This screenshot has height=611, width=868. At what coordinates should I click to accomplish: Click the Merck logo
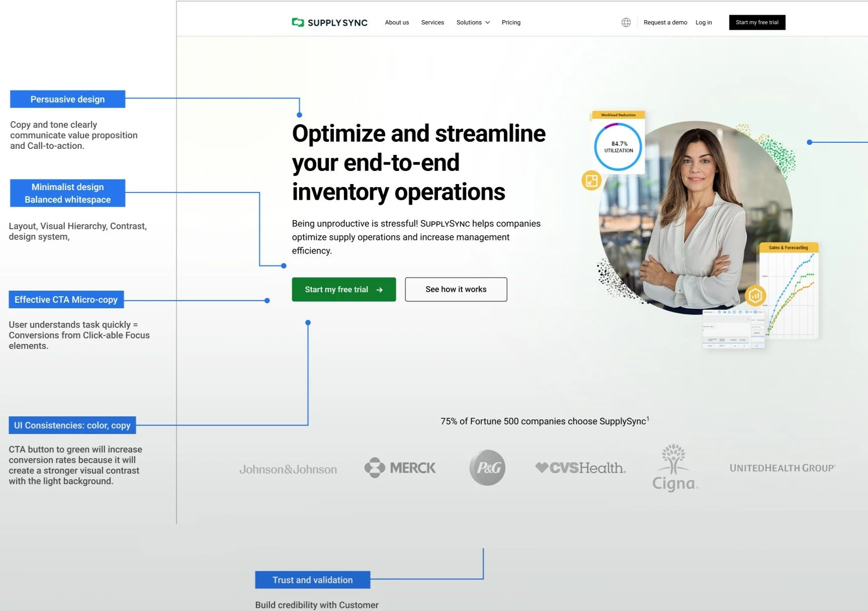(400, 468)
